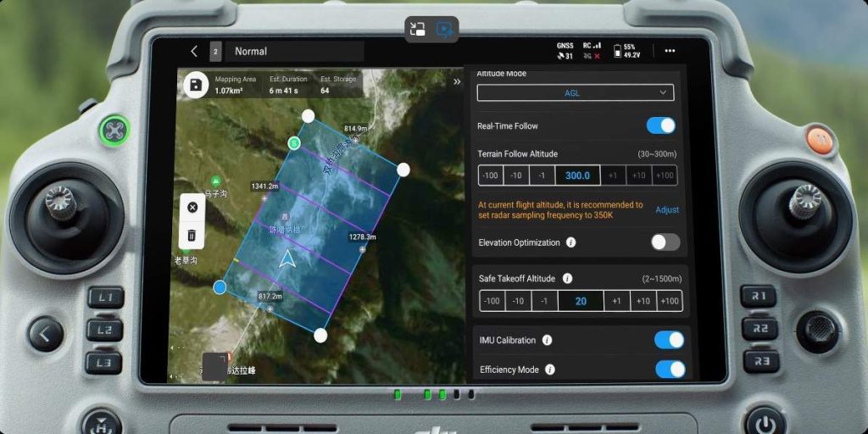Screen dimensions: 868x434
Task: Enable Elevation Optimization toggle
Action: [x=665, y=242]
